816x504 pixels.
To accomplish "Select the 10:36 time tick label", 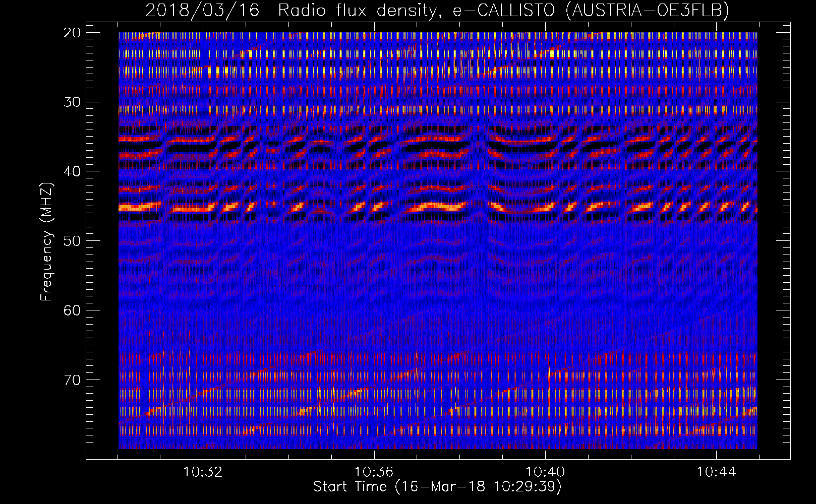I will [374, 472].
